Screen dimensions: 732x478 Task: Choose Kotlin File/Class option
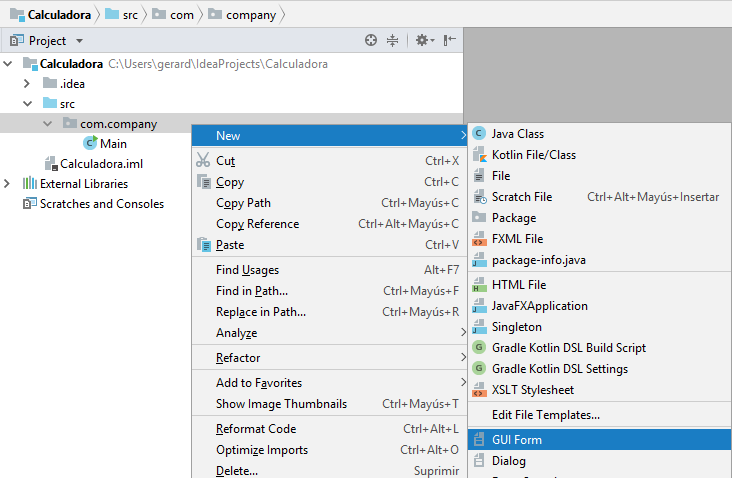coord(533,155)
